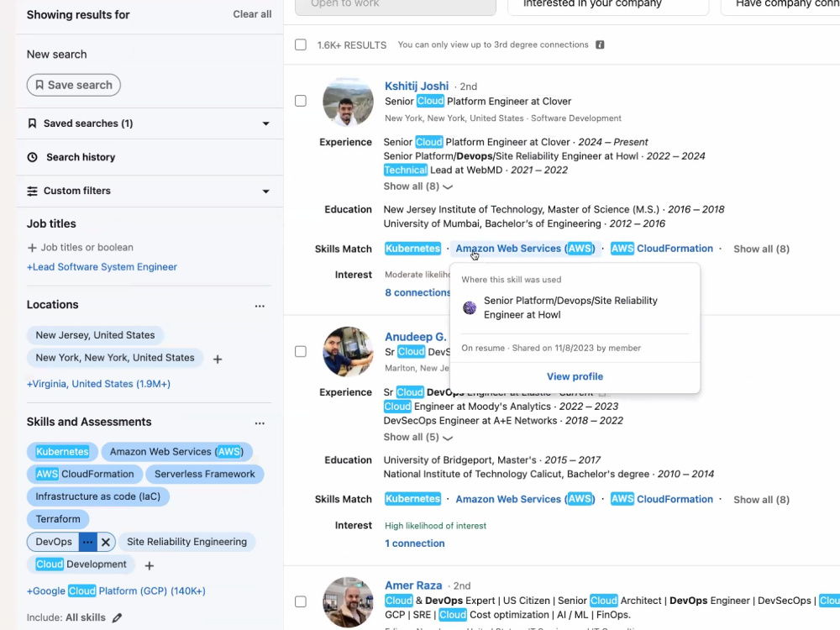Image resolution: width=840 pixels, height=630 pixels.
Task: Select Anudeep G.'s checkbox
Action: click(x=301, y=351)
